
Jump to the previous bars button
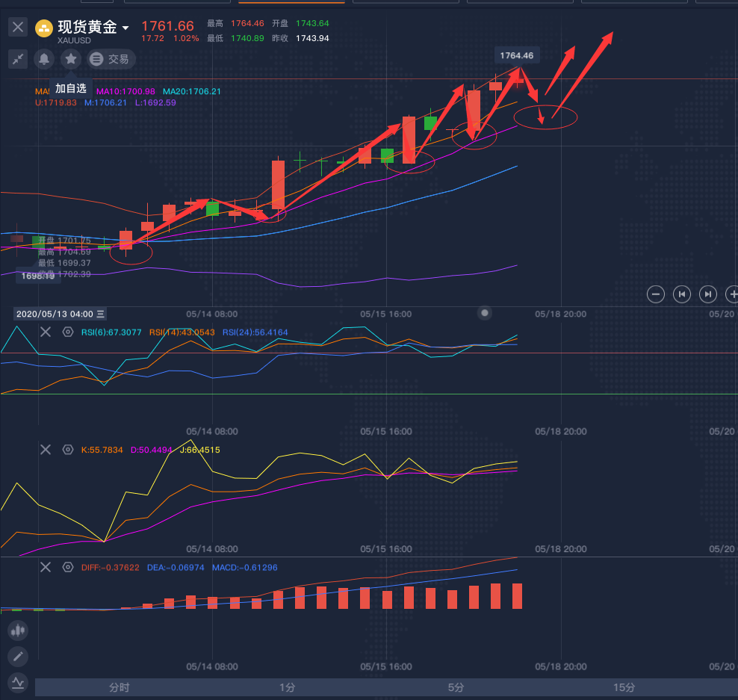pos(681,294)
